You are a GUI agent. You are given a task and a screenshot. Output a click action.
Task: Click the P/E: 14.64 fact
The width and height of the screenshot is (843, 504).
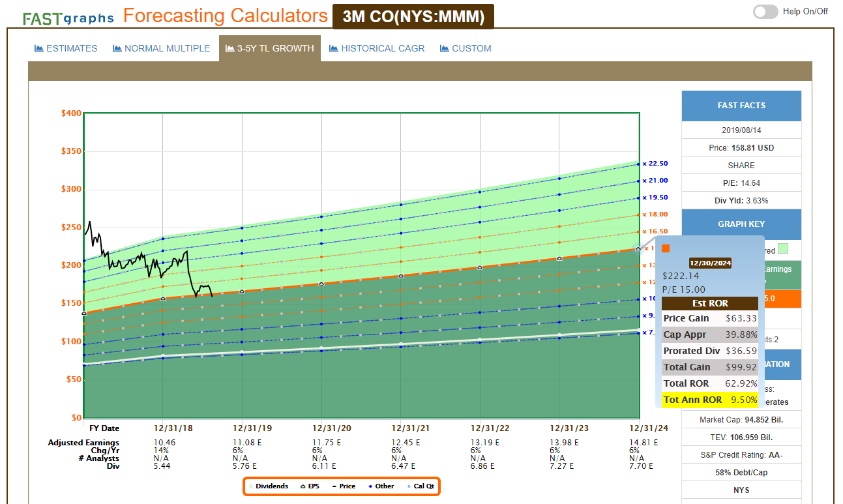741,183
